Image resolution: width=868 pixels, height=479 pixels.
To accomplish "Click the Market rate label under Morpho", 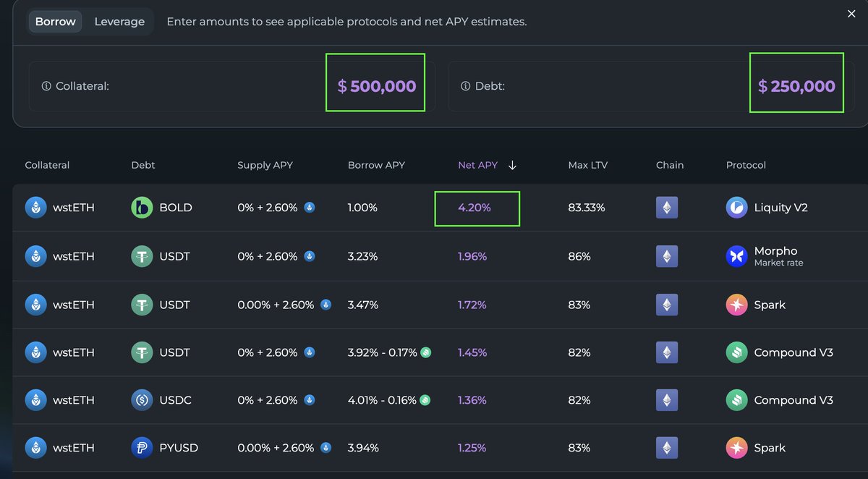I will click(778, 263).
